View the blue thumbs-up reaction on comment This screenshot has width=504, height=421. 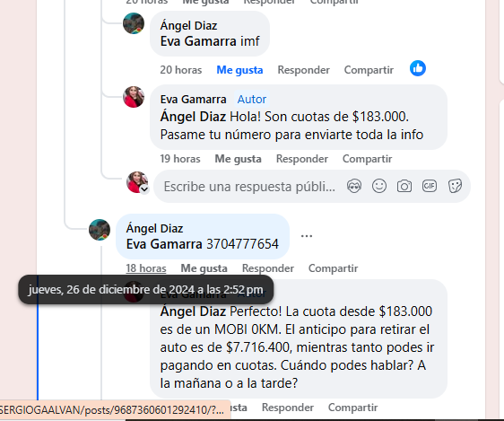click(x=418, y=68)
